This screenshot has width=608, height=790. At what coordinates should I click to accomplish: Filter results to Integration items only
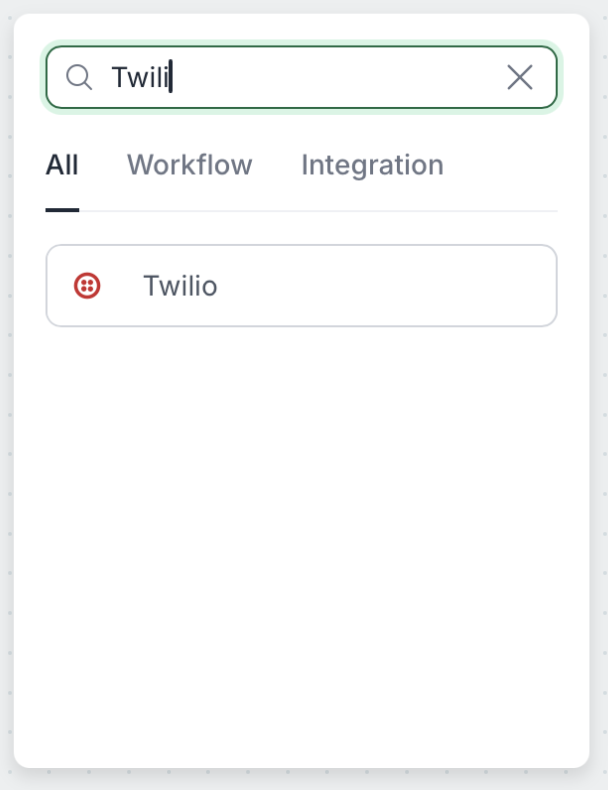[372, 165]
